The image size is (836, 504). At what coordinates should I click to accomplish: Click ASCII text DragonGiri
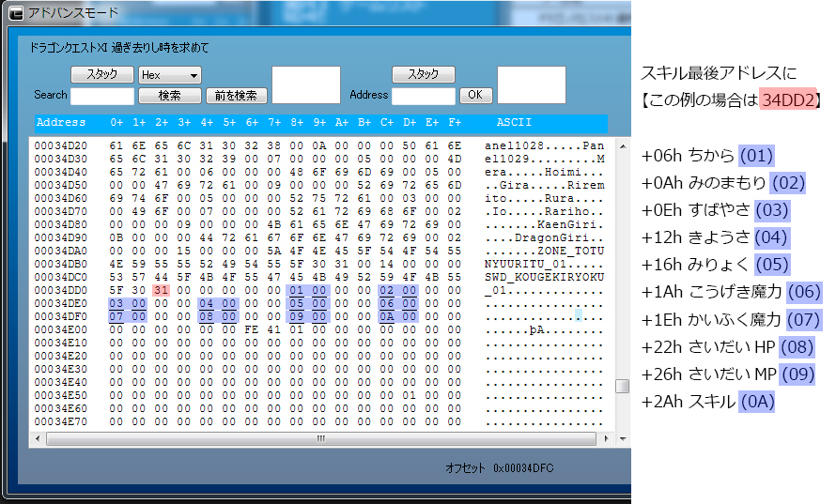(x=551, y=237)
